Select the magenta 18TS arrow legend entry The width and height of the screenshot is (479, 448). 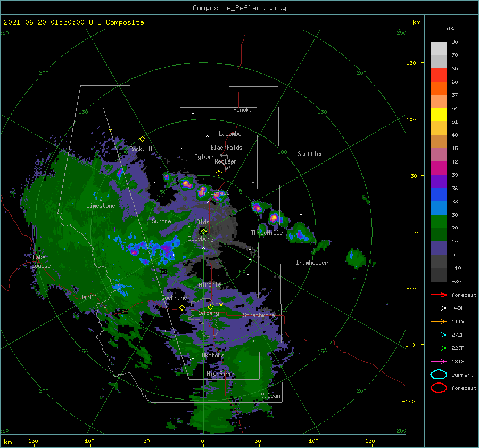click(x=439, y=362)
